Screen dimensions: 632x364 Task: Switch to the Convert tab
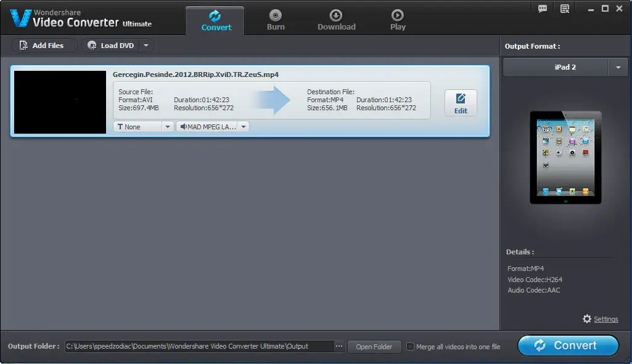click(x=215, y=20)
